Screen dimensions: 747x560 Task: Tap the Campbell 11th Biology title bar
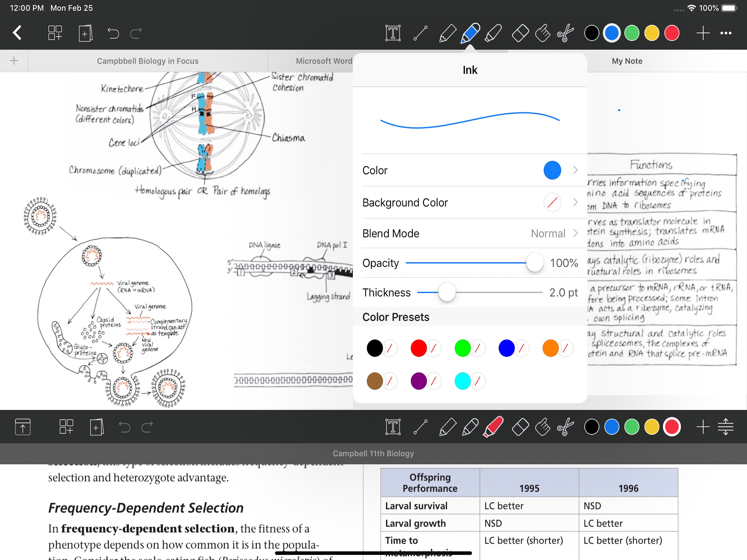point(373,454)
